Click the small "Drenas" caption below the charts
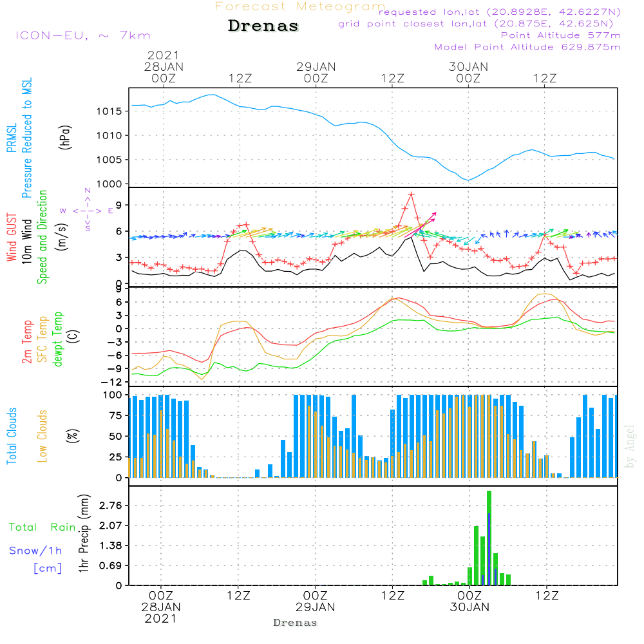The height and width of the screenshot is (644, 644). pyautogui.click(x=296, y=623)
